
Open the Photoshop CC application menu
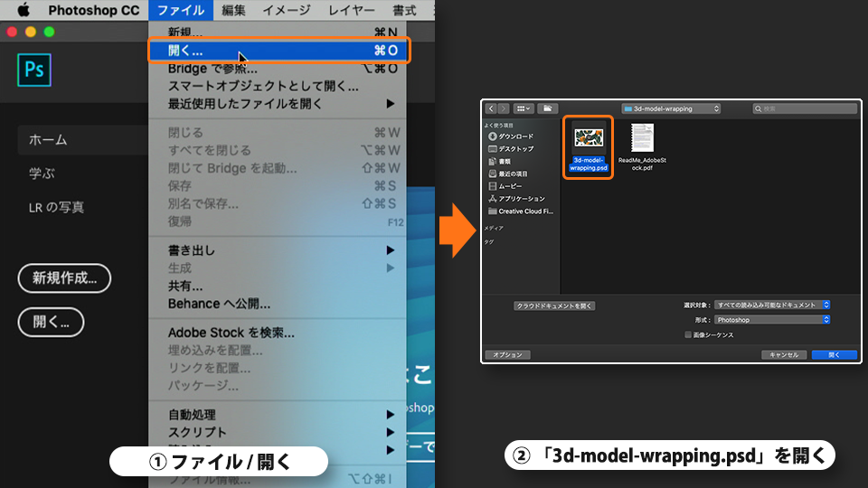pyautogui.click(x=93, y=10)
